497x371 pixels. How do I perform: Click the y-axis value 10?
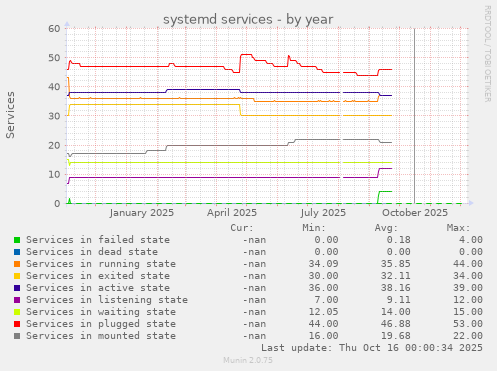click(54, 174)
